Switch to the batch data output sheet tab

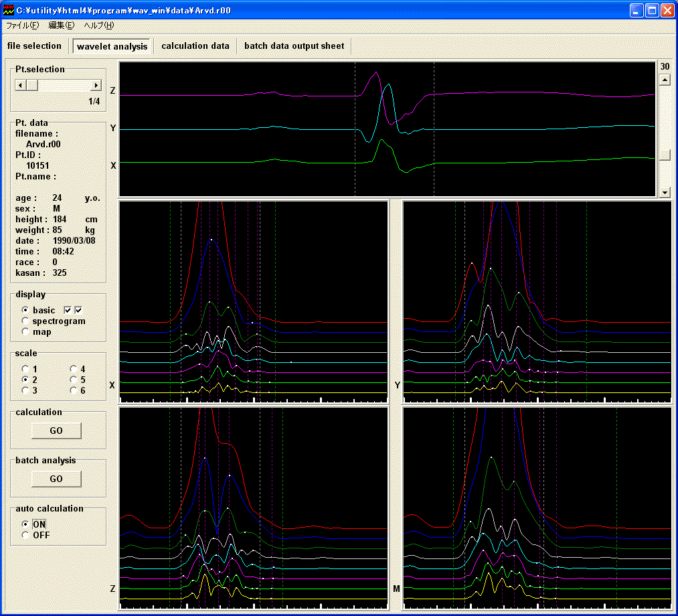pyautogui.click(x=294, y=46)
